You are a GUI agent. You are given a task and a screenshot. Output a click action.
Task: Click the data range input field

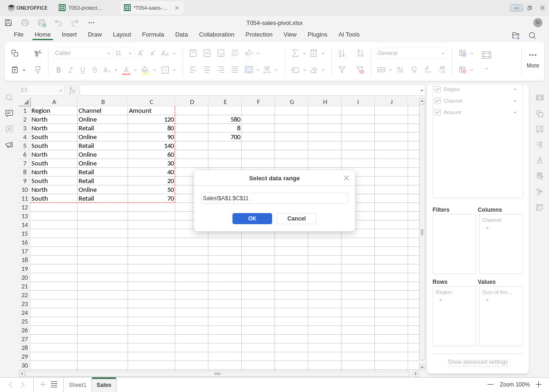tap(274, 198)
